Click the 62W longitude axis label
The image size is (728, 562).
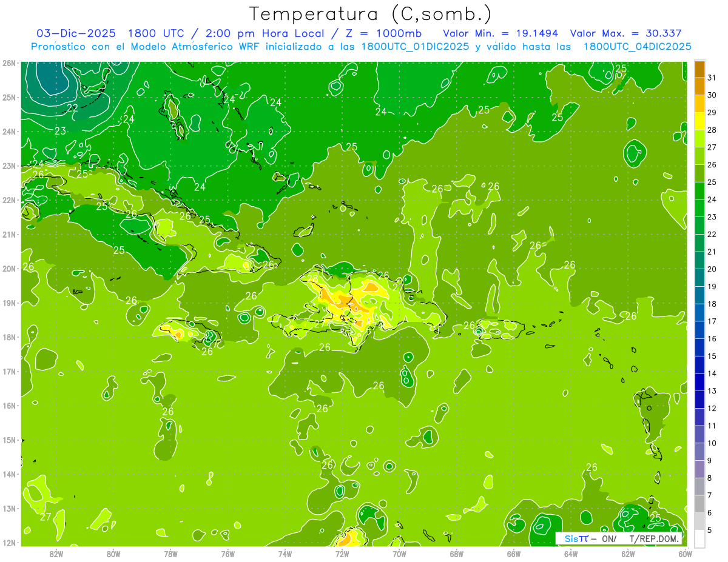[x=628, y=554]
